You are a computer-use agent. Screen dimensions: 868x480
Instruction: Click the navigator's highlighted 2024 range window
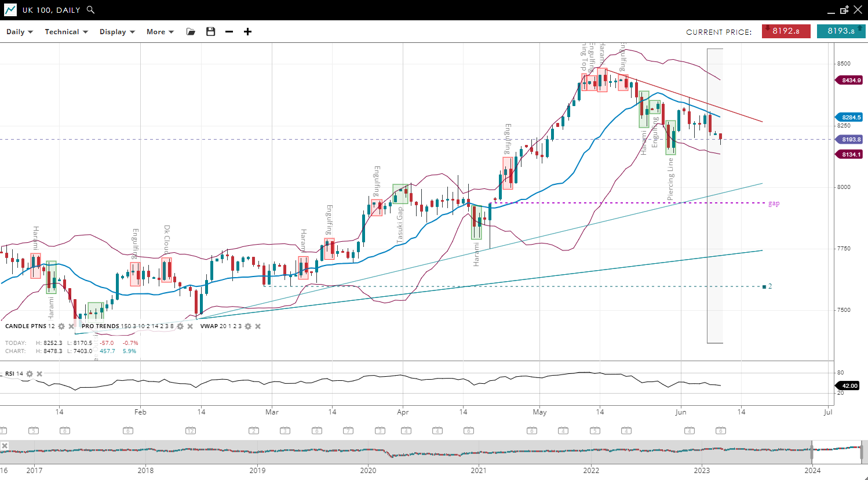pyautogui.click(x=837, y=450)
